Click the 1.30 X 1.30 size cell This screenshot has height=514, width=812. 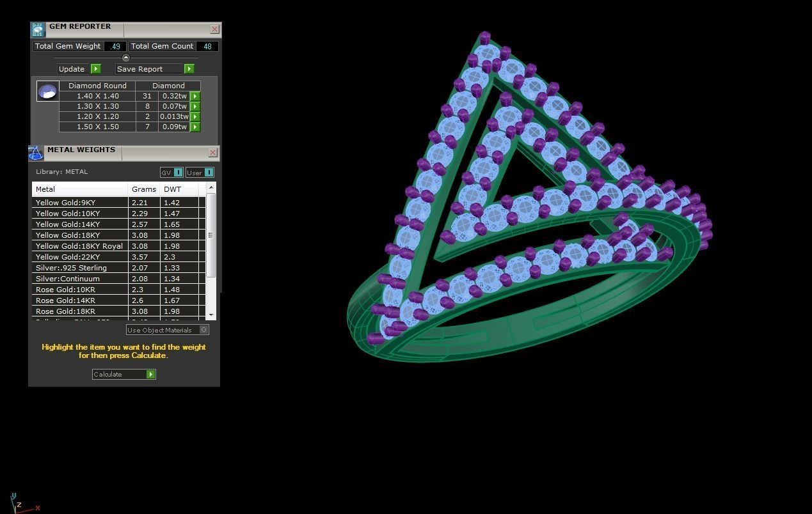click(97, 106)
